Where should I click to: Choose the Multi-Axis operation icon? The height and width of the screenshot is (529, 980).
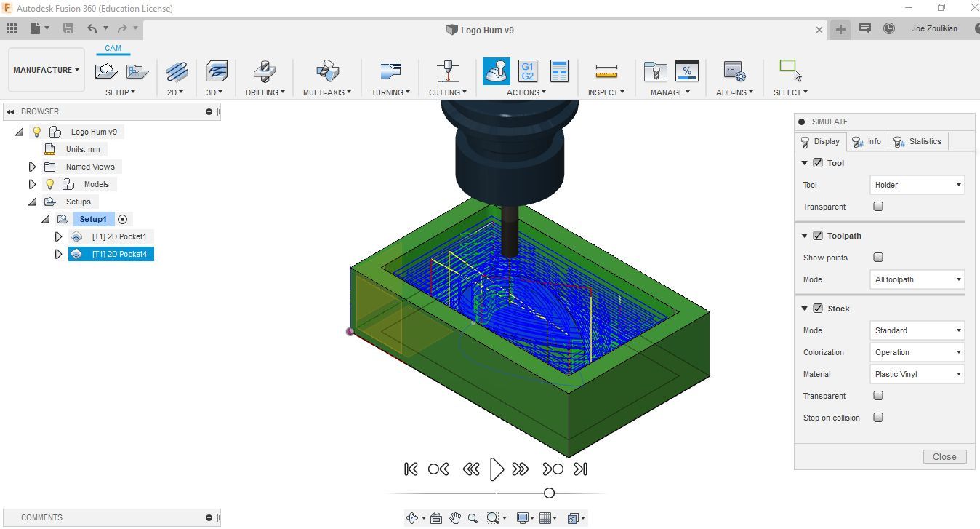click(x=327, y=71)
